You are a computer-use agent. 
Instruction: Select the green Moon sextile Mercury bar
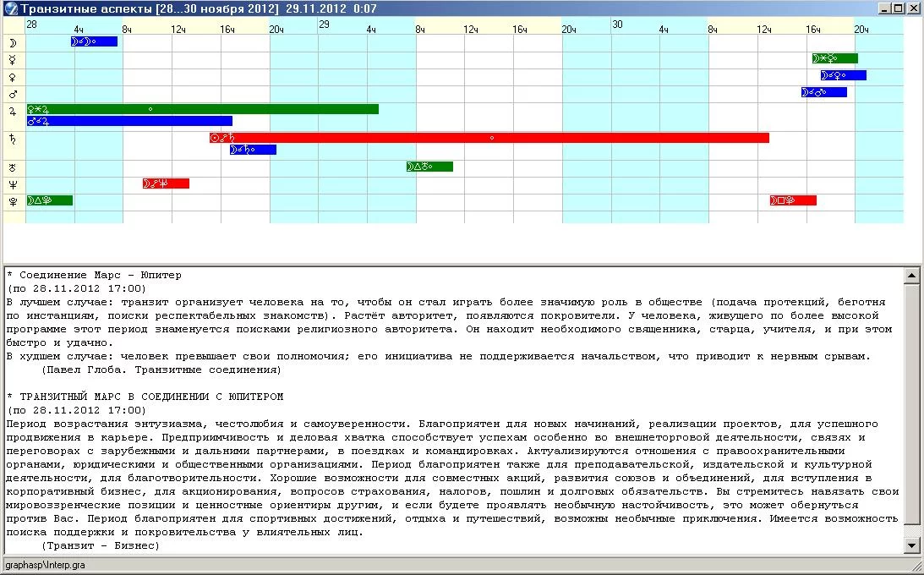click(x=835, y=58)
